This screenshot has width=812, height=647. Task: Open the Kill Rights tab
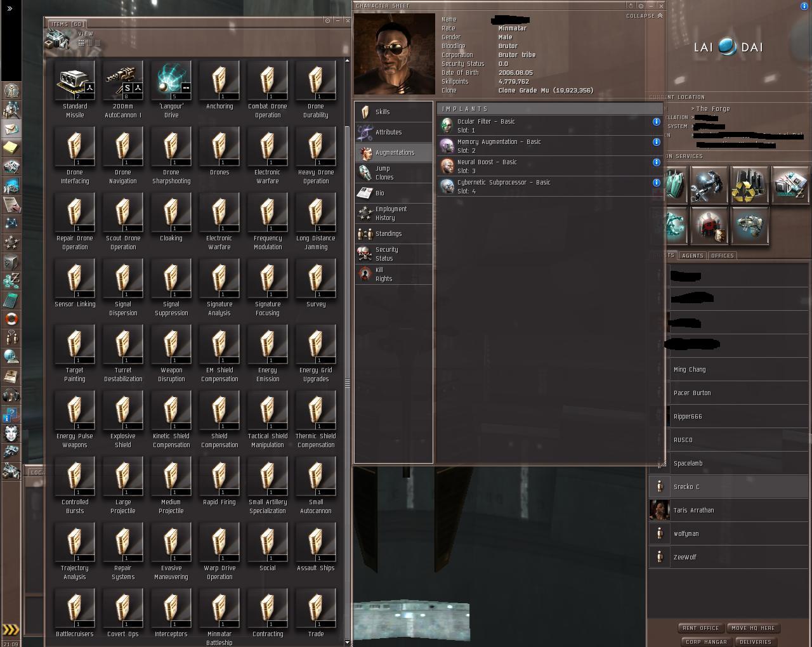point(393,274)
